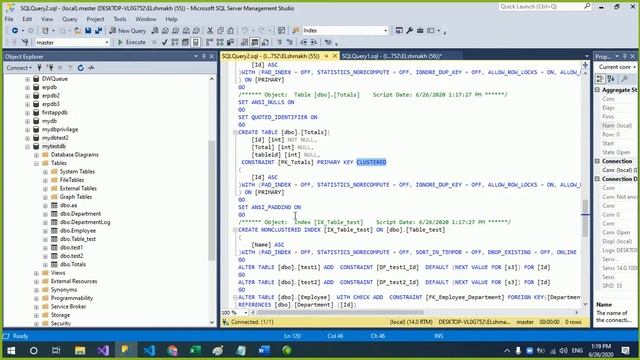
Task: Click the New Query toolbar button
Action: click(127, 31)
